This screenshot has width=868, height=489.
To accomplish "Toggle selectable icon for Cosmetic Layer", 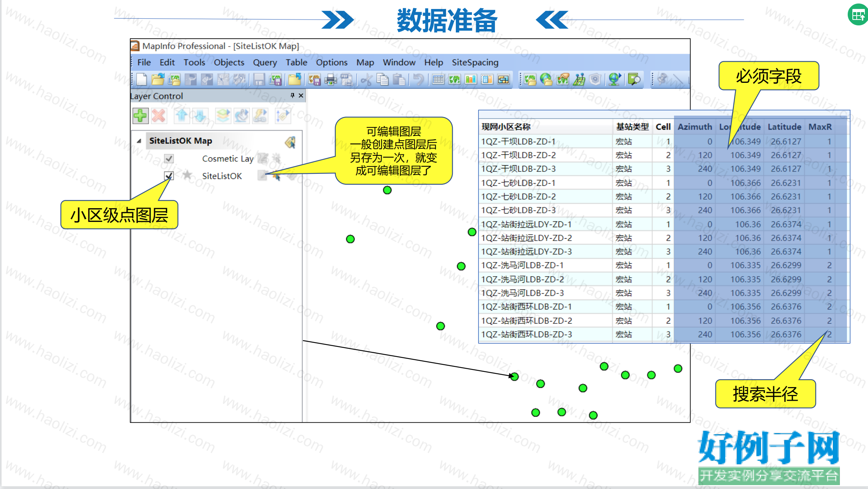I will pyautogui.click(x=277, y=159).
